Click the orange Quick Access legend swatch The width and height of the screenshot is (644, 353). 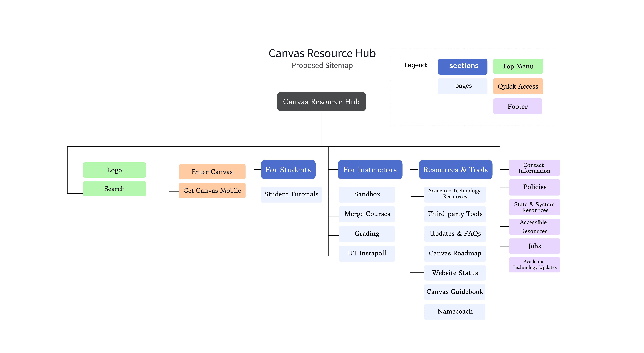518,86
